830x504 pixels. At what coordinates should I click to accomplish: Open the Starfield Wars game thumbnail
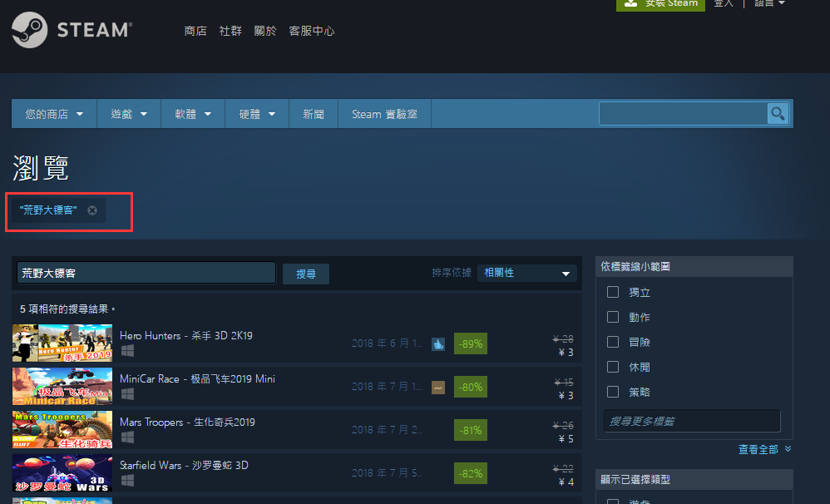click(x=62, y=472)
